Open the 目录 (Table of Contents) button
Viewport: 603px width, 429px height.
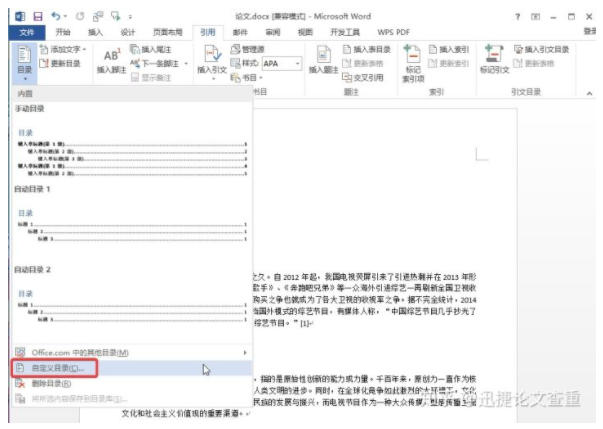pyautogui.click(x=24, y=63)
